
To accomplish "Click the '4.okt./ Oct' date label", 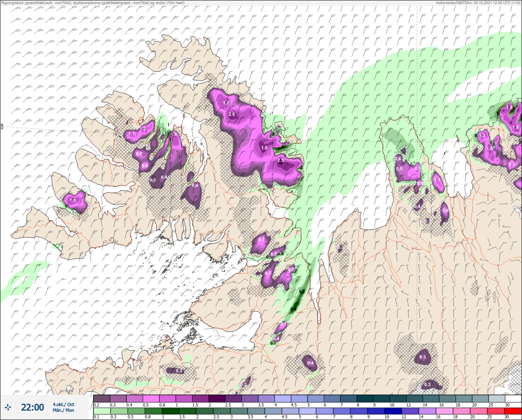I will point(63,404).
